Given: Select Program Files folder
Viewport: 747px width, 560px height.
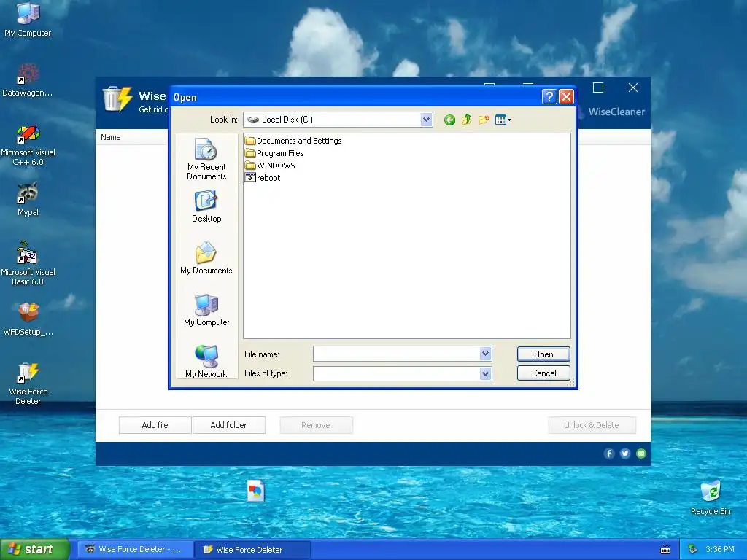Looking at the screenshot, I should coord(274,153).
